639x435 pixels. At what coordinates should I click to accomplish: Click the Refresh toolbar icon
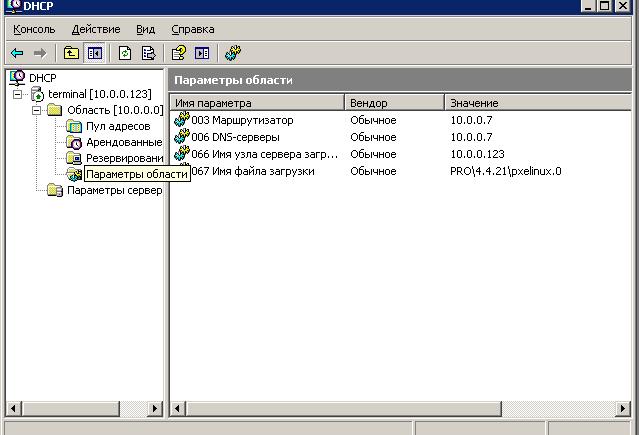[x=126, y=53]
